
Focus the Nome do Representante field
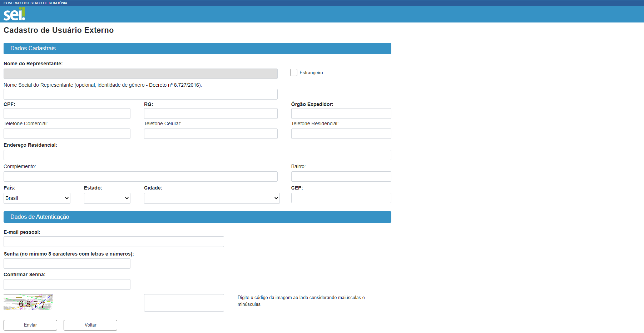140,74
